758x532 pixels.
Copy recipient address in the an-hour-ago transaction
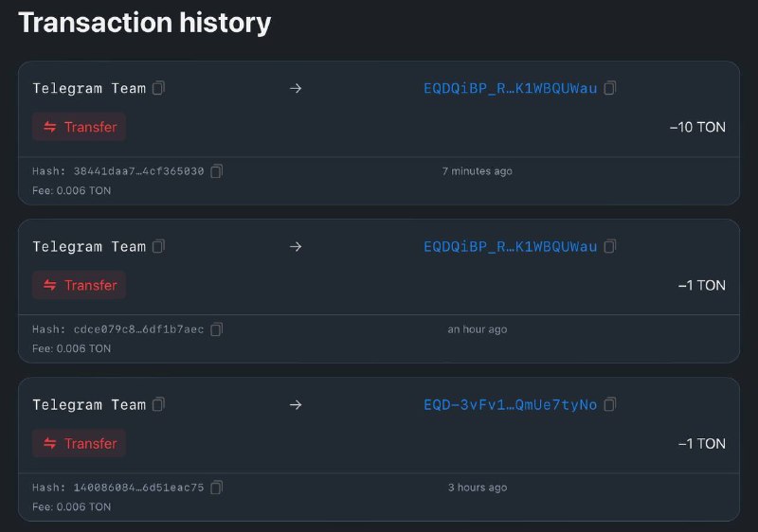tap(610, 246)
